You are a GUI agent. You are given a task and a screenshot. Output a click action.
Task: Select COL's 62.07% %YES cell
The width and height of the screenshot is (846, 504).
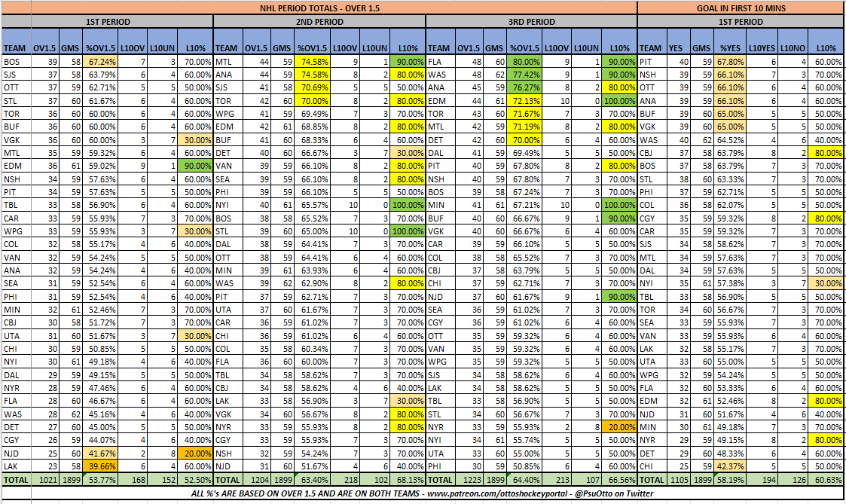(730, 205)
